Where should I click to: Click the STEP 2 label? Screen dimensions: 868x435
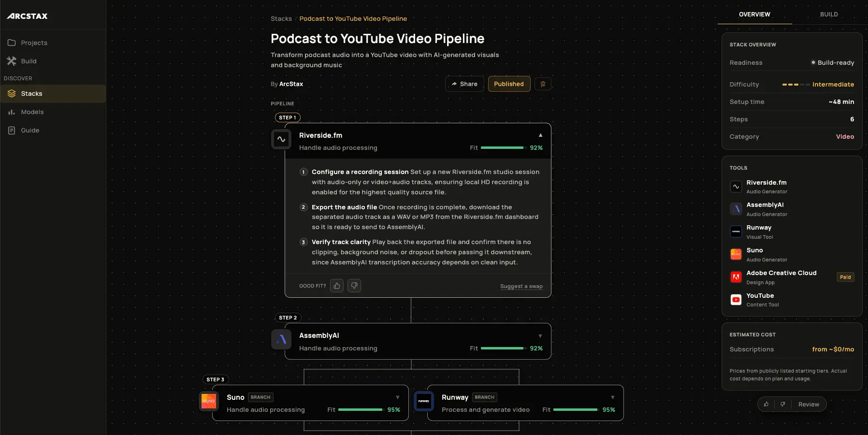coord(288,318)
